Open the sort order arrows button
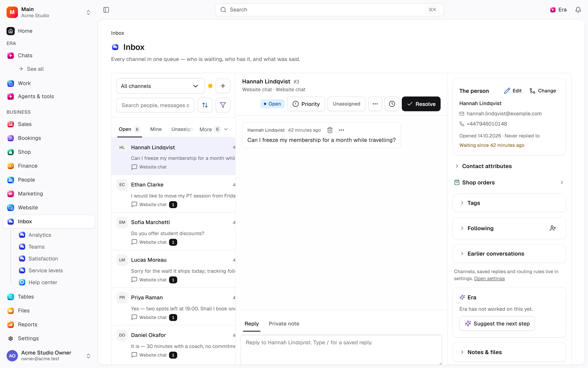This screenshot has width=588, height=368. 205,105
